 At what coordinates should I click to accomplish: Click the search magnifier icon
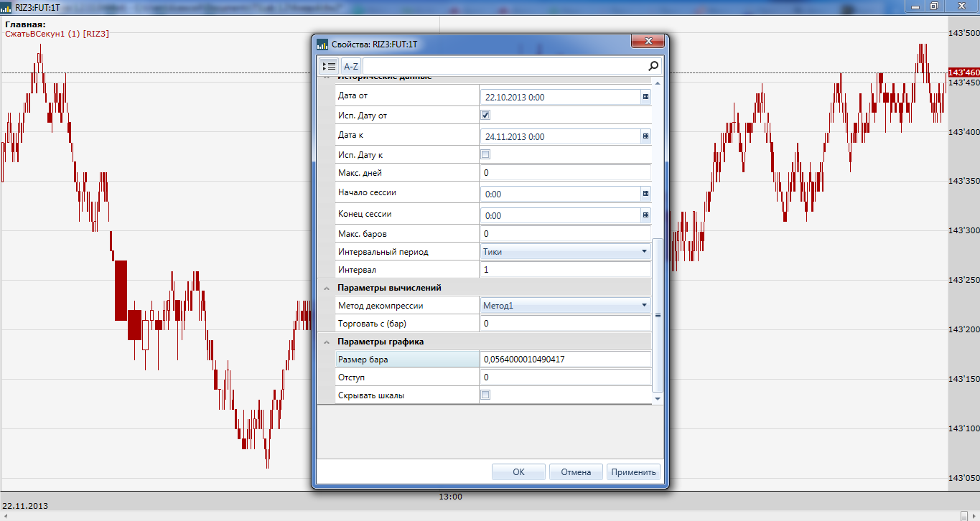click(x=653, y=66)
